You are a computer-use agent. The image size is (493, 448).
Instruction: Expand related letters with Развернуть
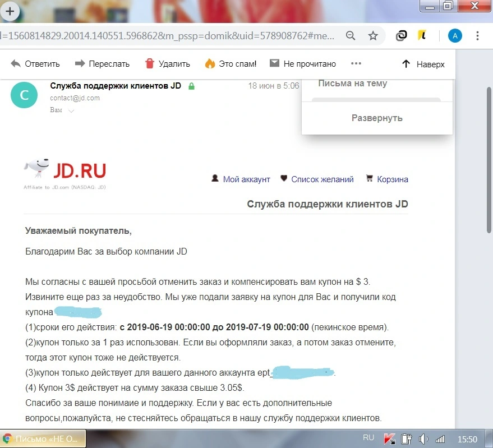(377, 118)
